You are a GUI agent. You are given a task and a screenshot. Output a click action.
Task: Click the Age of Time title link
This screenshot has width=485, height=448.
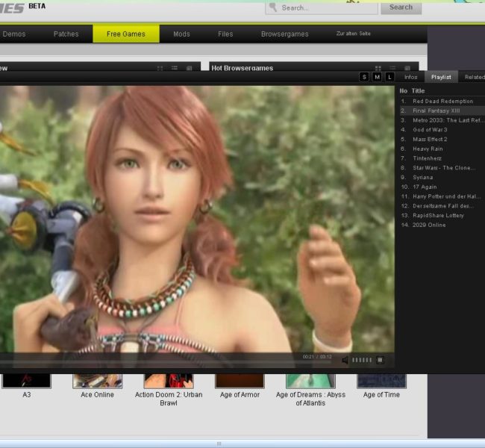381,395
